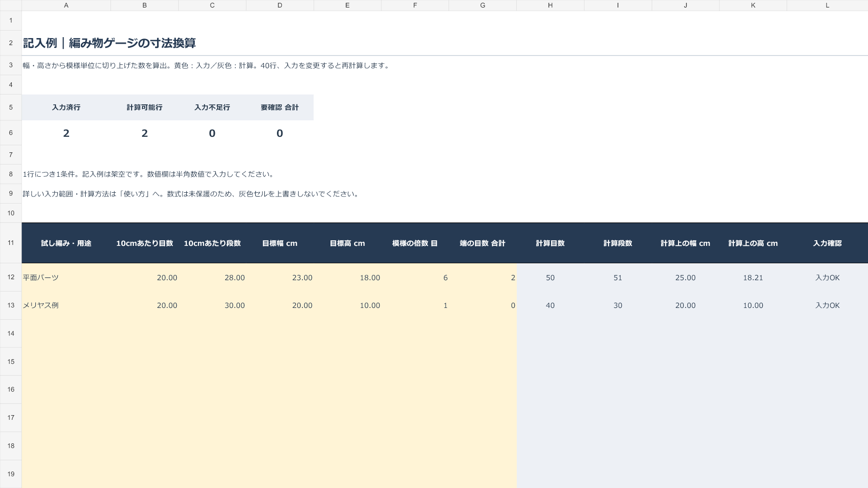The height and width of the screenshot is (488, 868).
Task: Select column L header
Action: pos(827,5)
